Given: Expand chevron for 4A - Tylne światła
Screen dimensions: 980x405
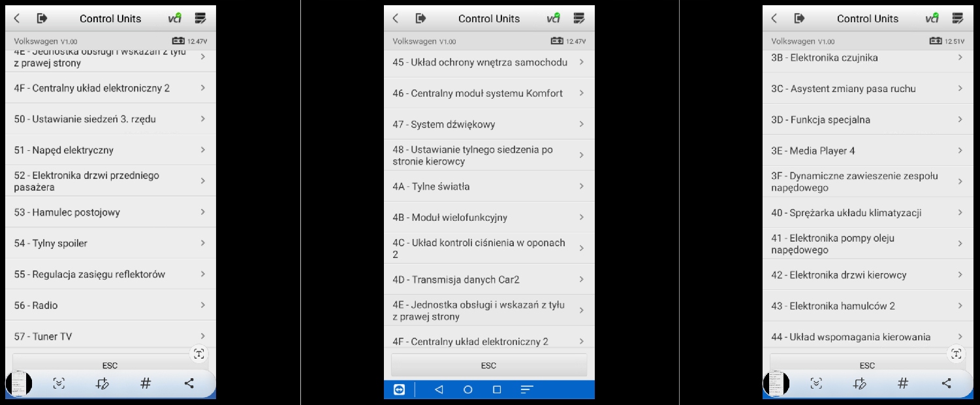Looking at the screenshot, I should [x=581, y=186].
